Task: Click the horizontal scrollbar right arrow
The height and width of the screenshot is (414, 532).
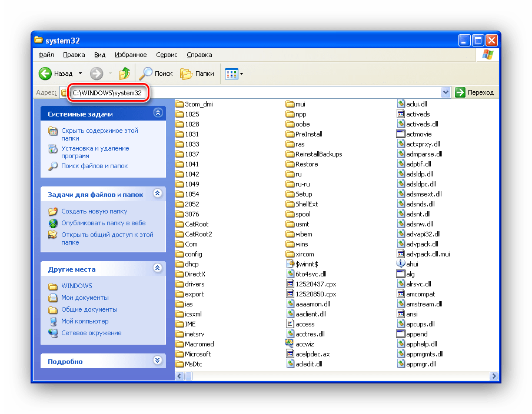Action: (494, 376)
